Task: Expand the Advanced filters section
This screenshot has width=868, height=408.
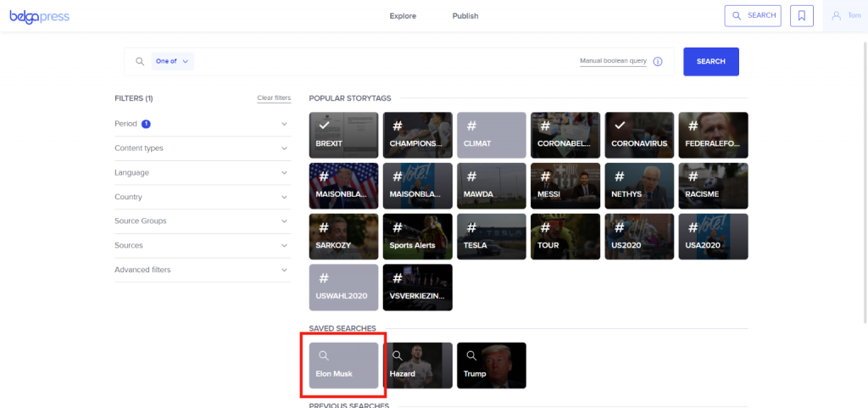Action: pyautogui.click(x=203, y=270)
